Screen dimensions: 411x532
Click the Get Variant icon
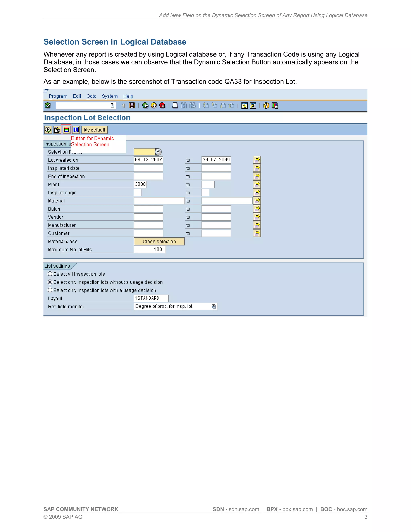coord(57,130)
